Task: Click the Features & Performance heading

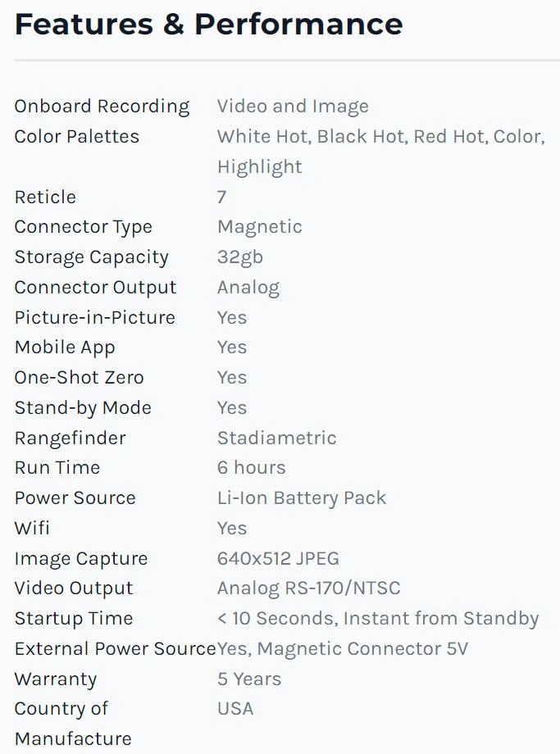Action: pos(208,25)
